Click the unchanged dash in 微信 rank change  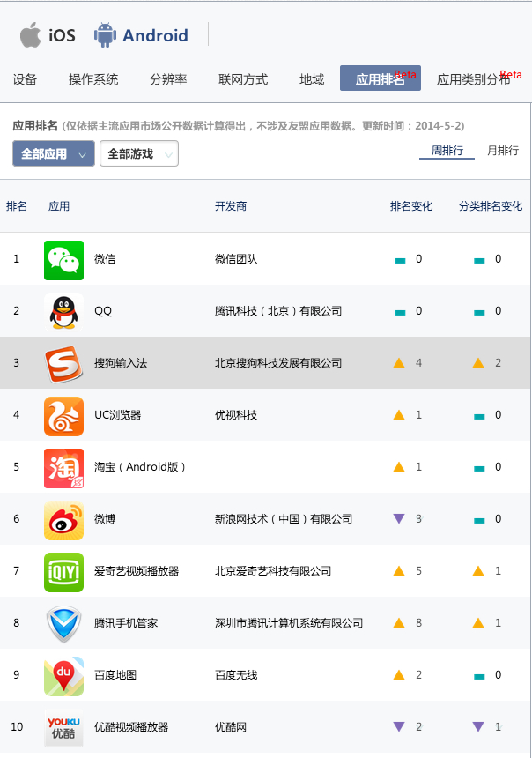[400, 261]
